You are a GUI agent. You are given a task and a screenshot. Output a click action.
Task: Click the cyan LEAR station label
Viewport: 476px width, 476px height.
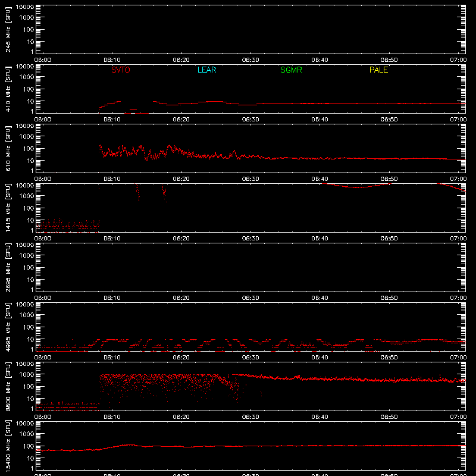click(206, 70)
